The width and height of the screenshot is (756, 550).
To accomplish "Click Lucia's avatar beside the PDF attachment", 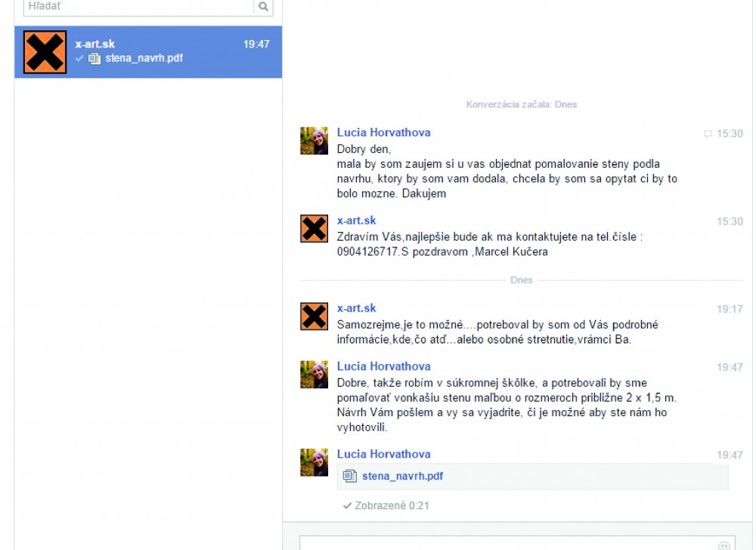I will (x=314, y=462).
